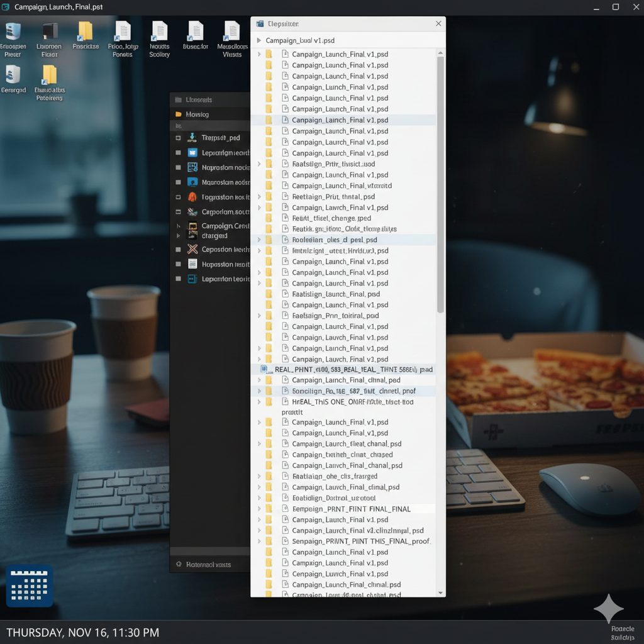This screenshot has width=644, height=644.
Task: Select the Bempeign_PRNT_FIINT FINAL_FINAL file
Action: coord(351,509)
